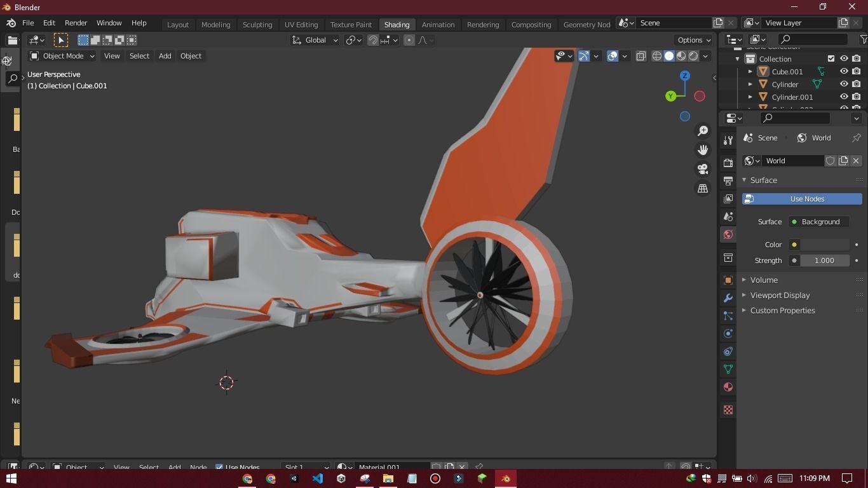Open the Texture properties tab

click(728, 410)
